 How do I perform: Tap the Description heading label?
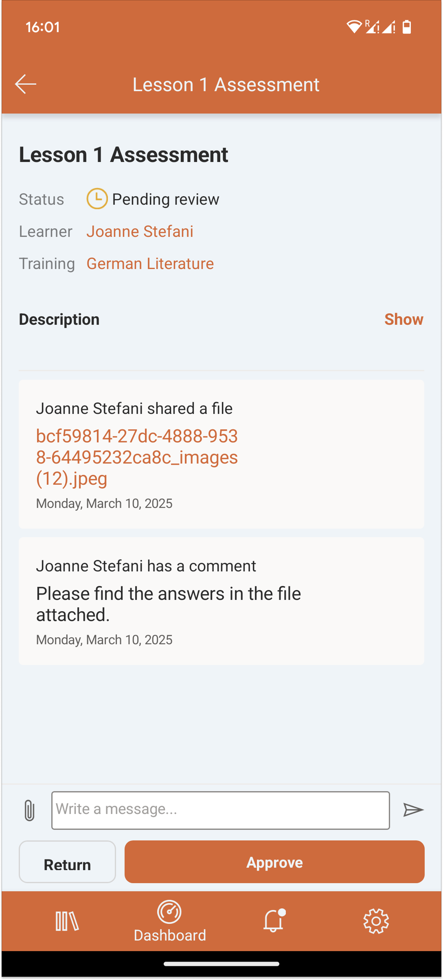(59, 319)
